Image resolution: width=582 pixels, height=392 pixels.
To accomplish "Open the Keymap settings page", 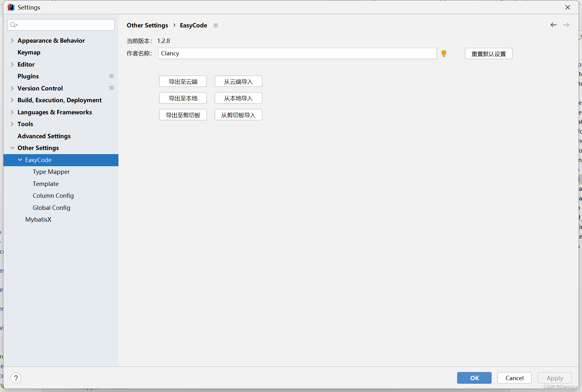I will tap(29, 52).
